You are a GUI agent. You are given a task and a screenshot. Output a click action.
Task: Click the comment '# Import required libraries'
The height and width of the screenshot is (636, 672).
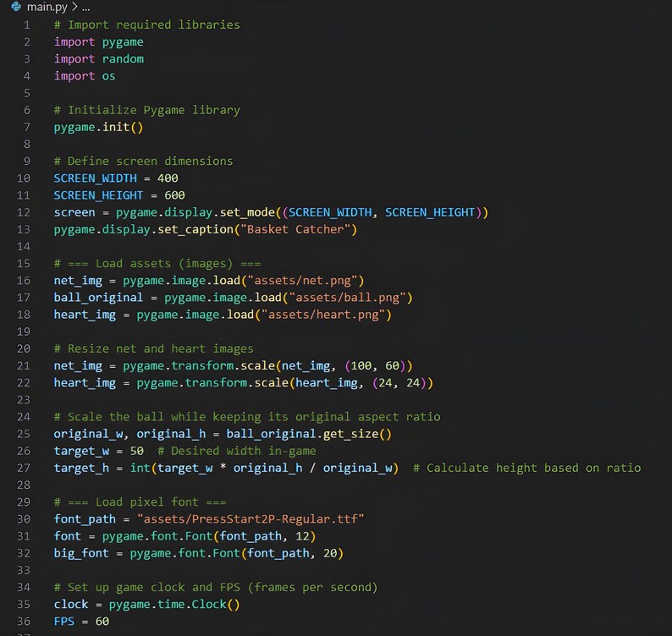click(x=147, y=25)
